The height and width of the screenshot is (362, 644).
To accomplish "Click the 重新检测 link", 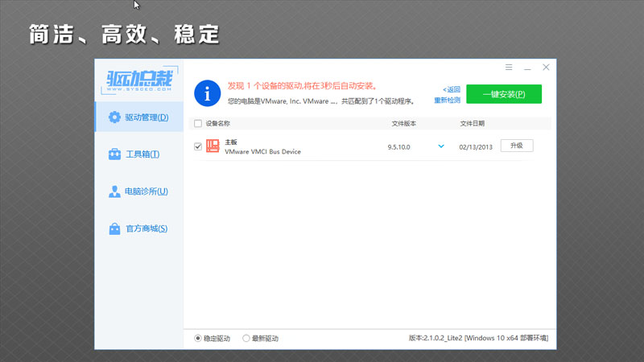I will coord(448,100).
